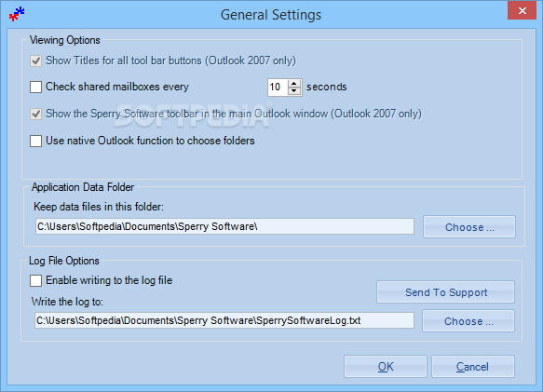Viewport: 543px width, 392px height.
Task: Click the 'Keep data files in this folder:' label
Action: click(x=99, y=207)
